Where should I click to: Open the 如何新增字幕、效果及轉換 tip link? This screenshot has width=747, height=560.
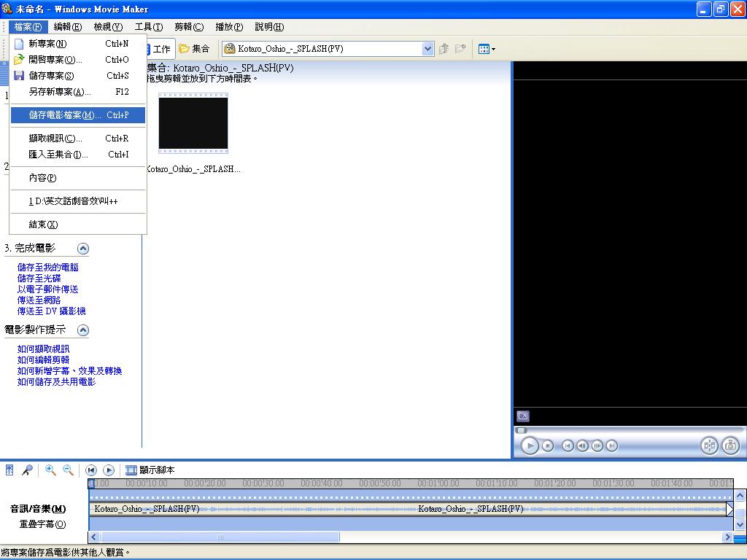[69, 371]
